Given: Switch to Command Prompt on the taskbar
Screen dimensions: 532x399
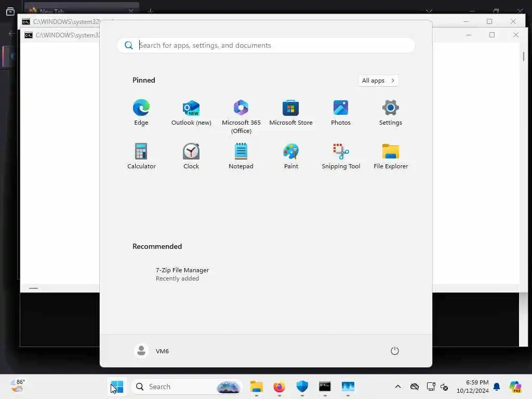Looking at the screenshot, I should [325, 387].
